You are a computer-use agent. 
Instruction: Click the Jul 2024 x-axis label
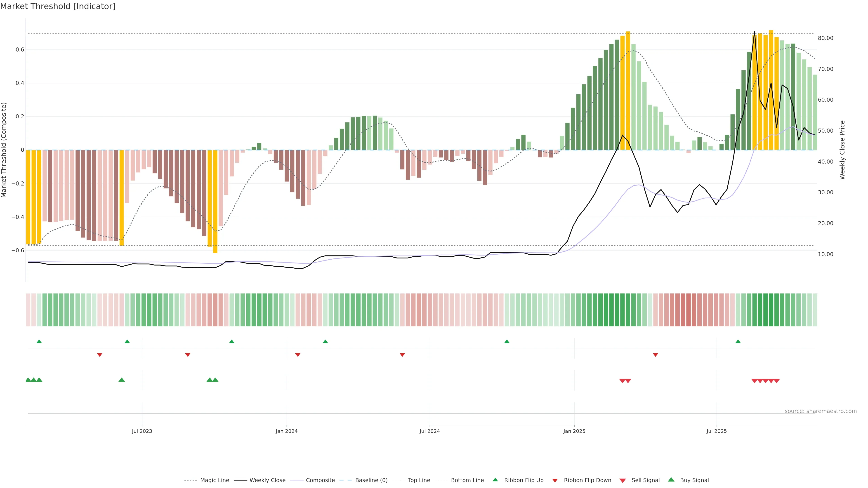pos(430,431)
